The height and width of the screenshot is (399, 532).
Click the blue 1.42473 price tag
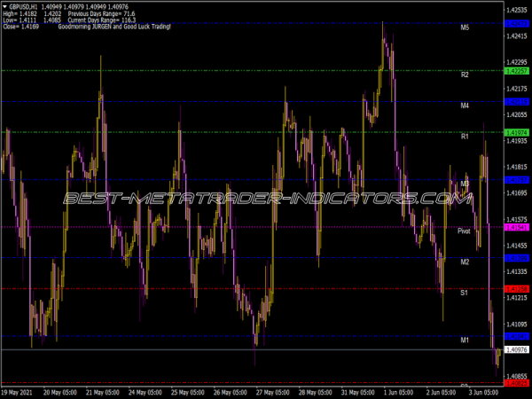coord(517,24)
